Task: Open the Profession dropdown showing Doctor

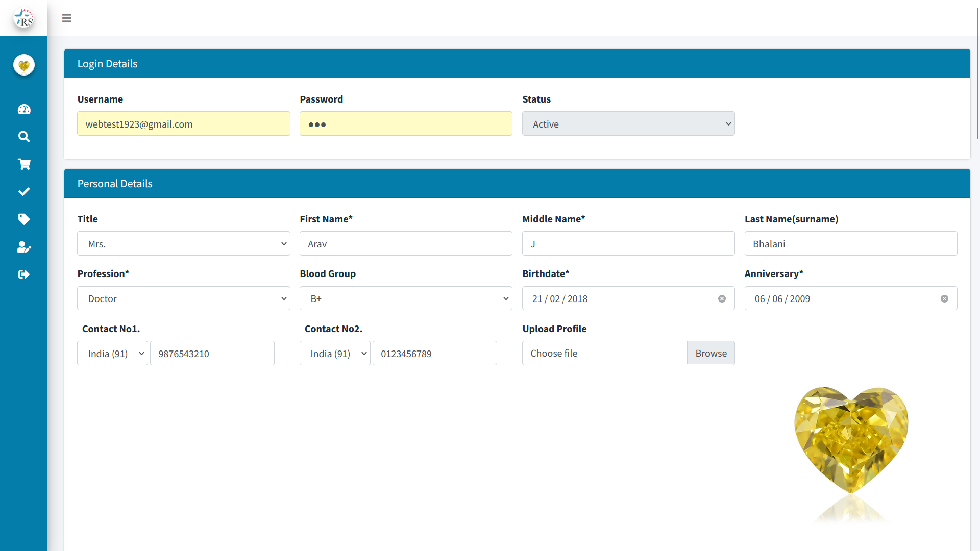Action: pos(184,298)
